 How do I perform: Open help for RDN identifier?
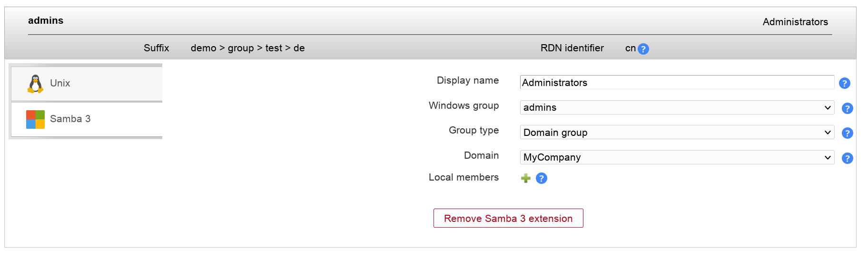coord(643,49)
